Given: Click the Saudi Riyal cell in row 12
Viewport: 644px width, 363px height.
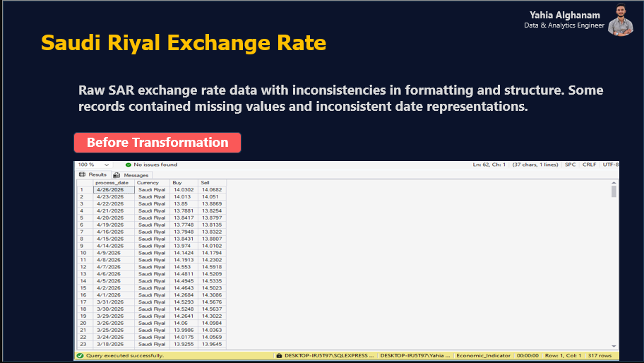Looking at the screenshot, I should pyautogui.click(x=152, y=267).
